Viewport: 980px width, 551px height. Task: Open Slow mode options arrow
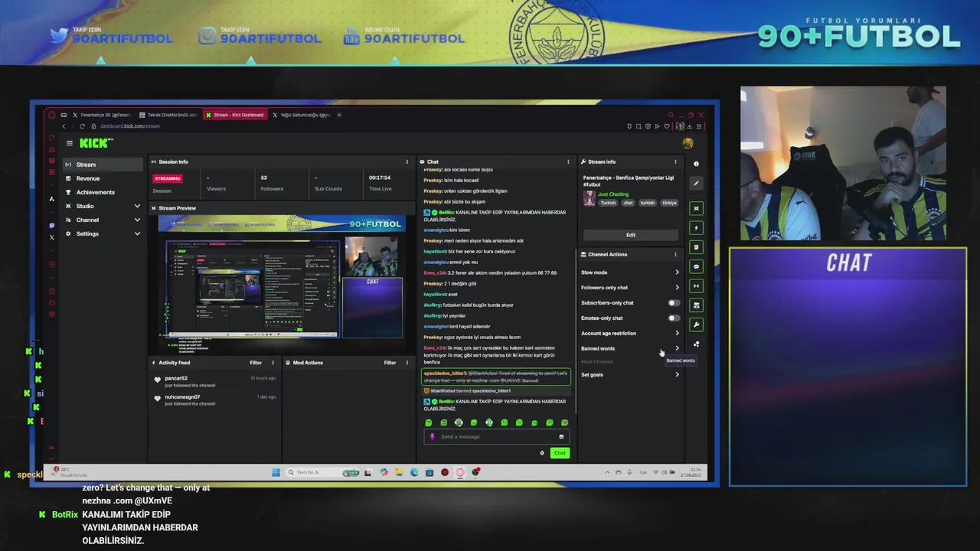click(x=677, y=272)
